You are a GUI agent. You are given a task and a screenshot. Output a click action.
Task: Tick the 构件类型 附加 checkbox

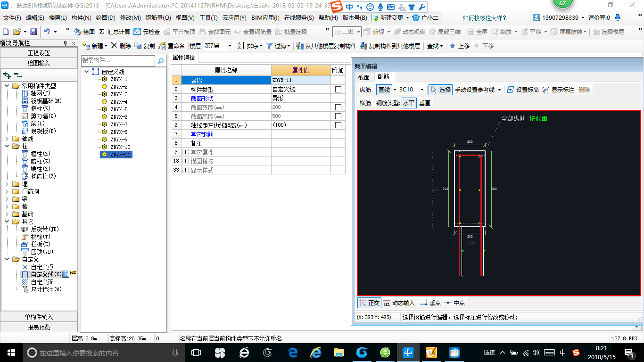pyautogui.click(x=338, y=89)
